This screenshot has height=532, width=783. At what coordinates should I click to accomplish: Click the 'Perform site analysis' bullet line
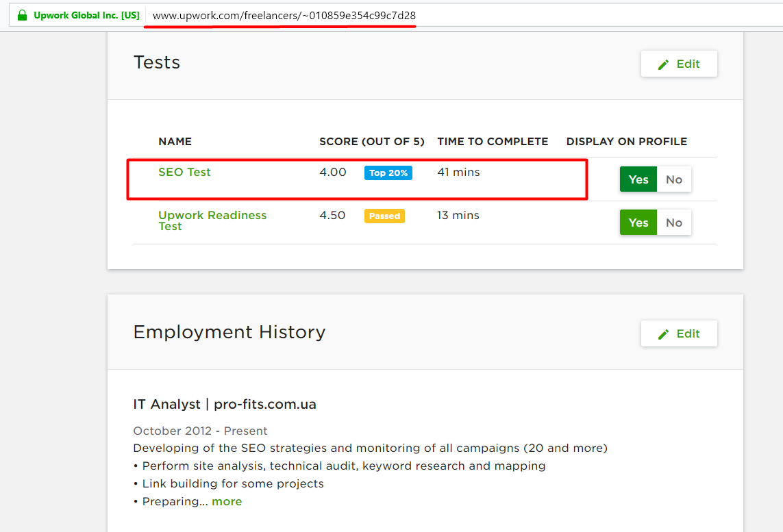pos(340,466)
